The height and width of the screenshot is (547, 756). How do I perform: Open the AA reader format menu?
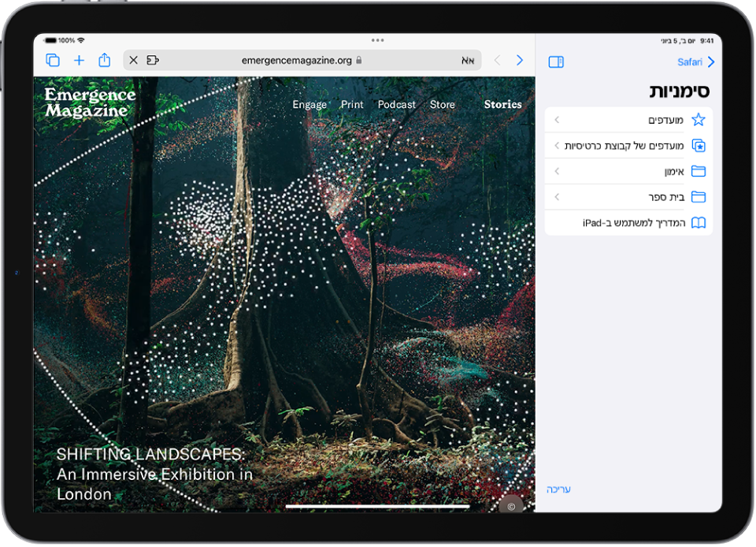coord(467,61)
